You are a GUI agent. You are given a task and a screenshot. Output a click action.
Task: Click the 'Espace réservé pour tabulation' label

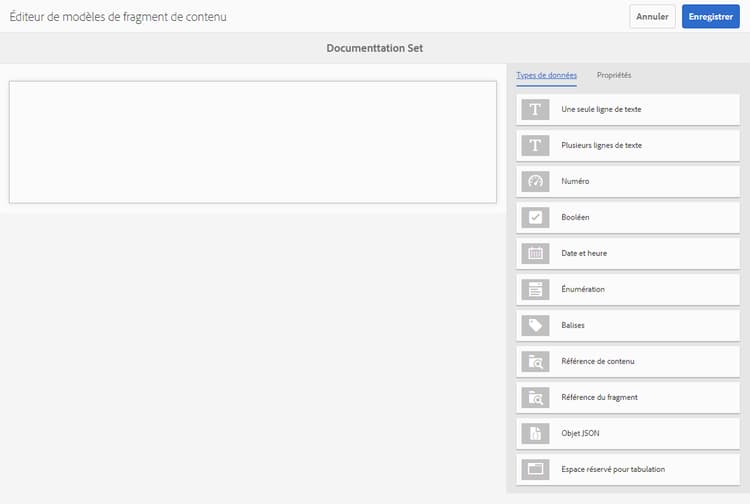coord(613,470)
